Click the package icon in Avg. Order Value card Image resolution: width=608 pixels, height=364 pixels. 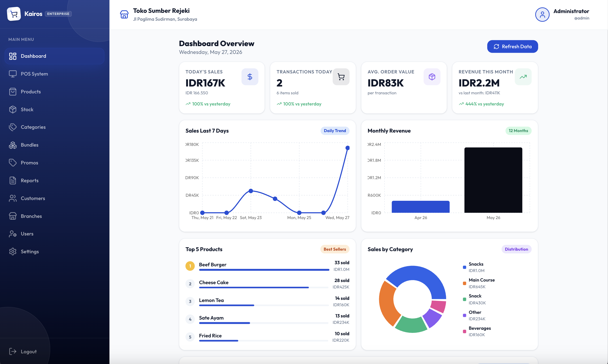432,77
